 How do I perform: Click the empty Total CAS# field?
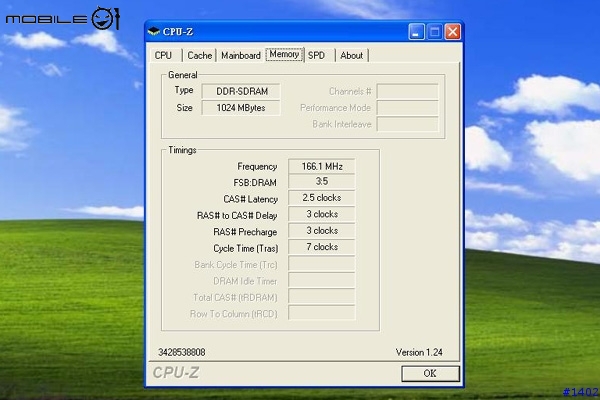(x=322, y=297)
